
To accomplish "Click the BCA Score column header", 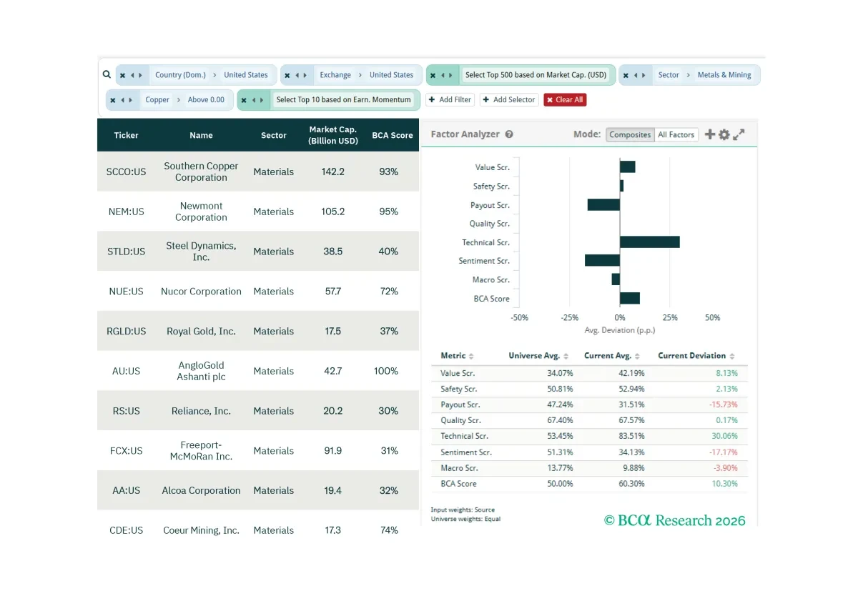I will point(393,135).
